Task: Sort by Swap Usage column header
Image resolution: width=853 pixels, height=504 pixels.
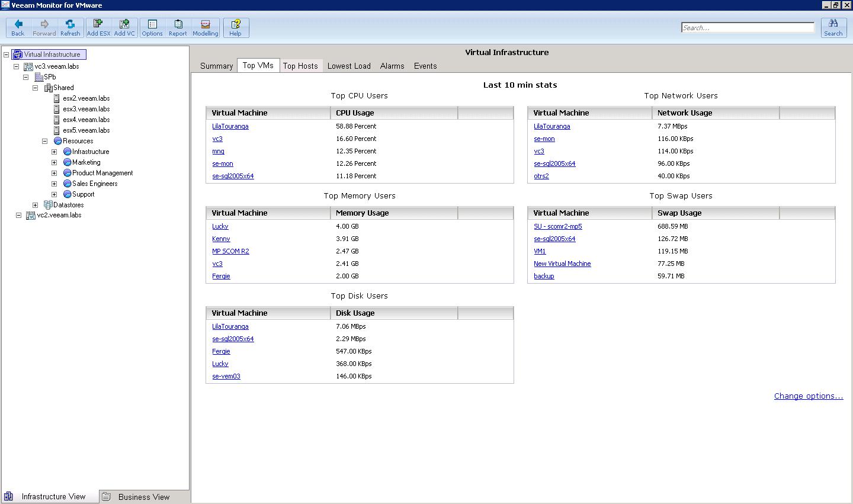Action: point(716,213)
